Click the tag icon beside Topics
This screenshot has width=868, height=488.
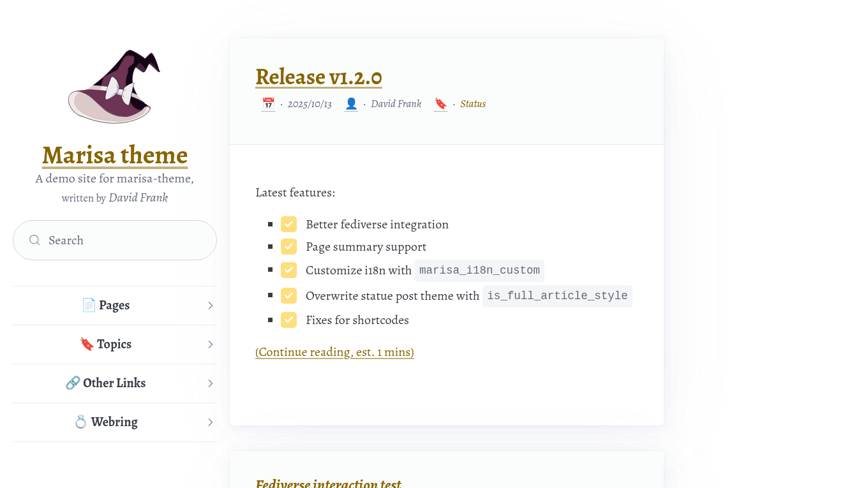87,344
